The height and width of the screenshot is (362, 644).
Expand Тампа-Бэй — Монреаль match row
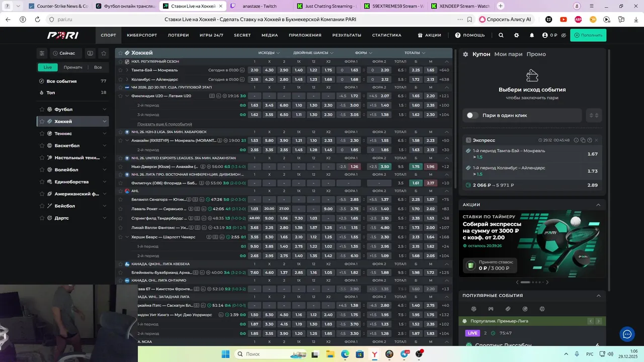(127, 70)
